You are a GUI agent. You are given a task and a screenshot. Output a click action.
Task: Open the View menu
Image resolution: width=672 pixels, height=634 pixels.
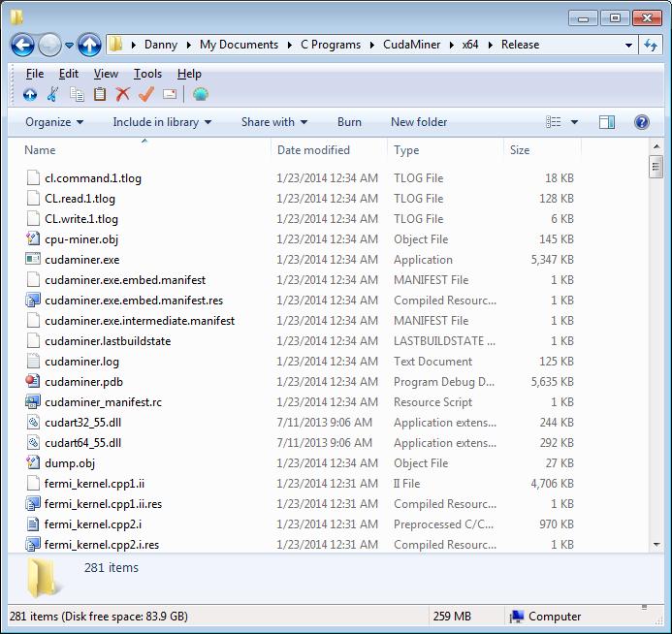click(106, 74)
